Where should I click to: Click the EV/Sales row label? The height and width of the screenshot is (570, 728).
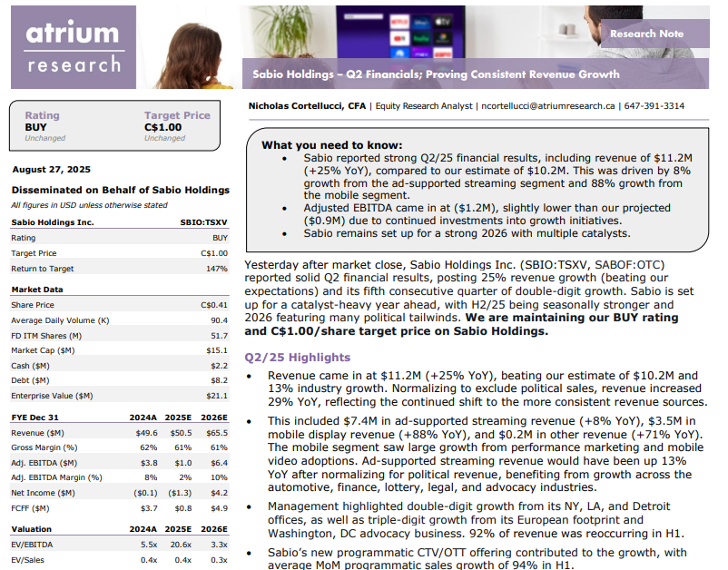pyautogui.click(x=28, y=560)
